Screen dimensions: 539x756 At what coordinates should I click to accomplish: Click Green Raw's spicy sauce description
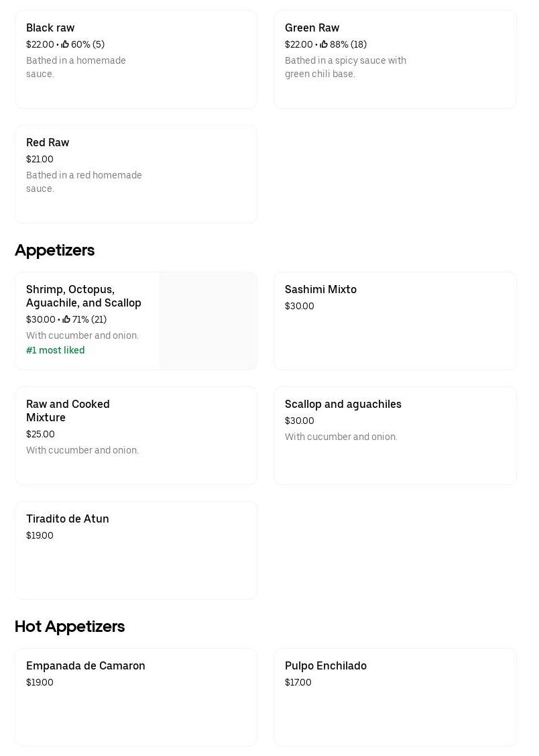click(x=345, y=67)
